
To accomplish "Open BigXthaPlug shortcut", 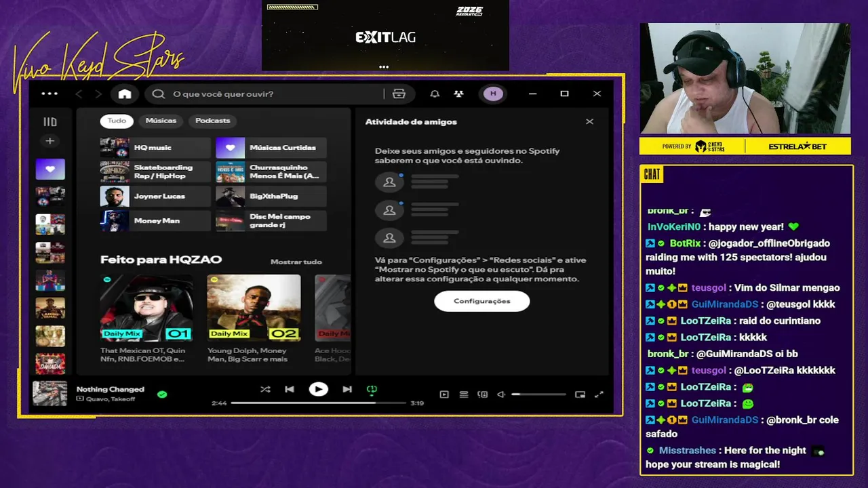I will click(271, 197).
